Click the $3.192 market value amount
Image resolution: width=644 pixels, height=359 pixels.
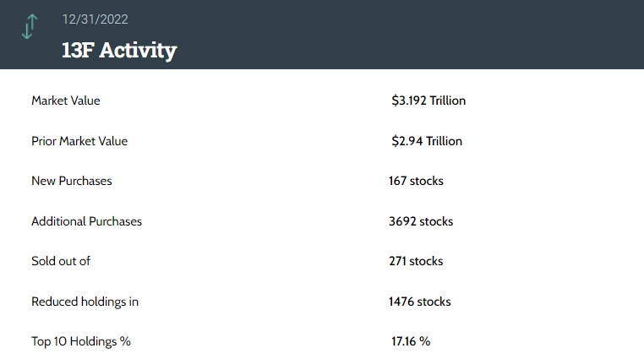(x=409, y=101)
